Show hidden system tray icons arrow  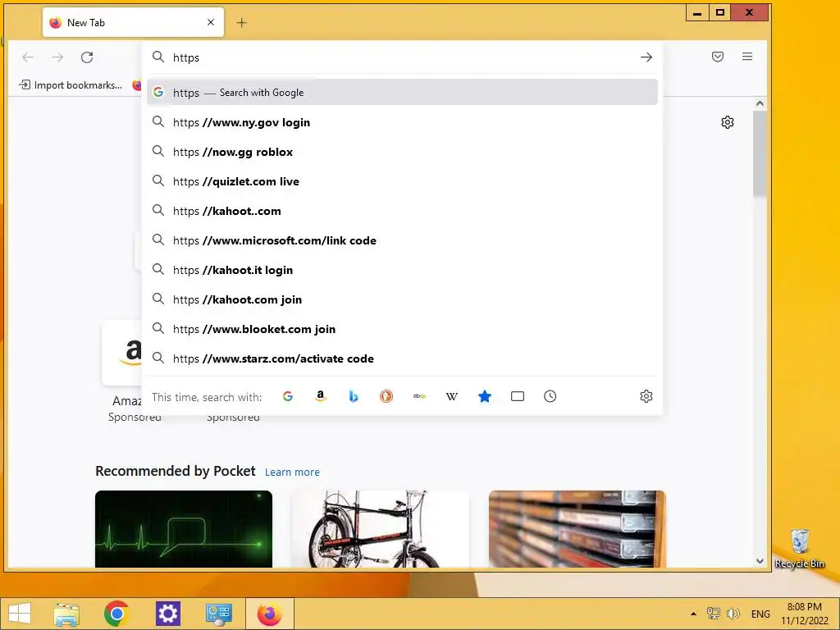693,614
